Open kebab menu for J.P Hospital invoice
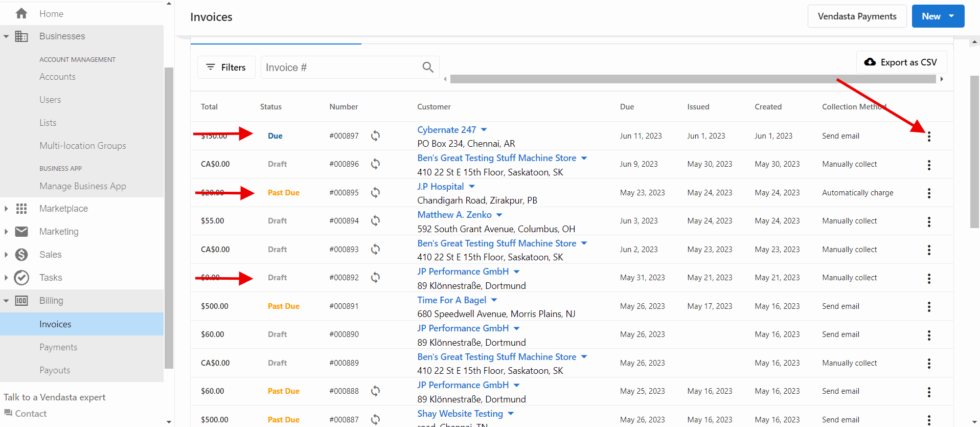This screenshot has height=427, width=980. pos(929,193)
